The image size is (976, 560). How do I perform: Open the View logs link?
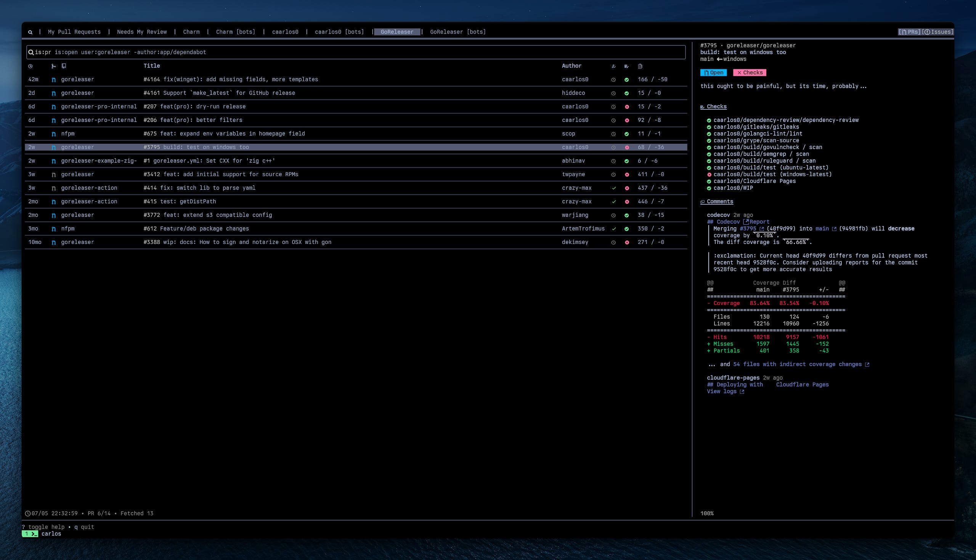click(x=726, y=392)
